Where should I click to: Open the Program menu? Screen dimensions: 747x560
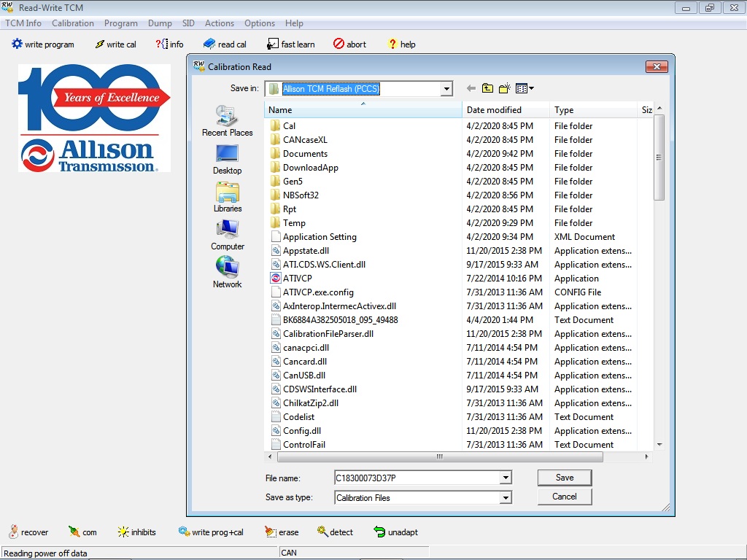(x=121, y=23)
